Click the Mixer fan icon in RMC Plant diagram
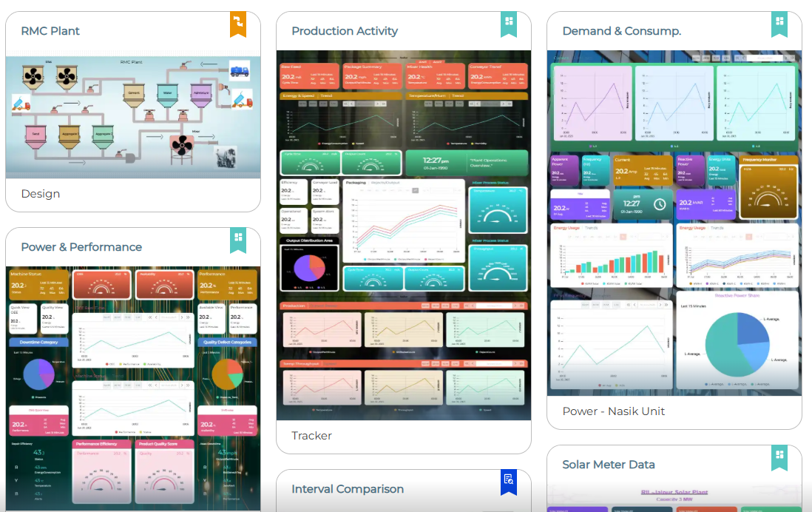Image resolution: width=812 pixels, height=512 pixels. click(180, 146)
